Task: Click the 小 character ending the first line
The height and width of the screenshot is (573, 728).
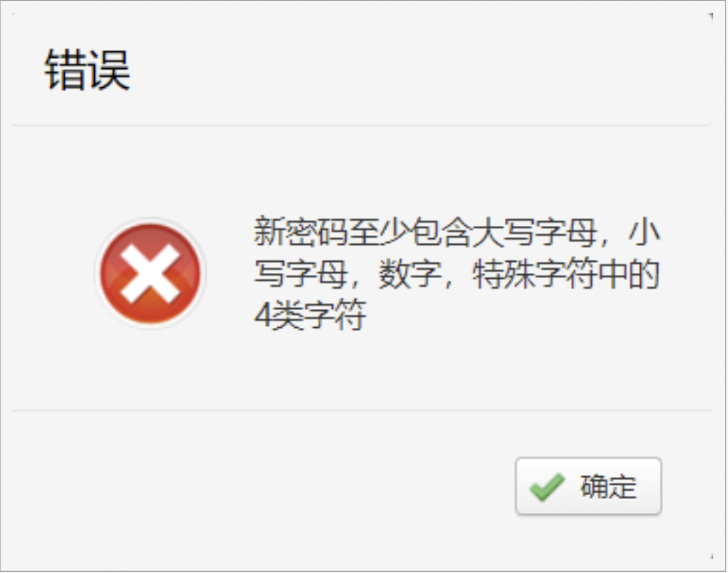Action: (x=644, y=232)
